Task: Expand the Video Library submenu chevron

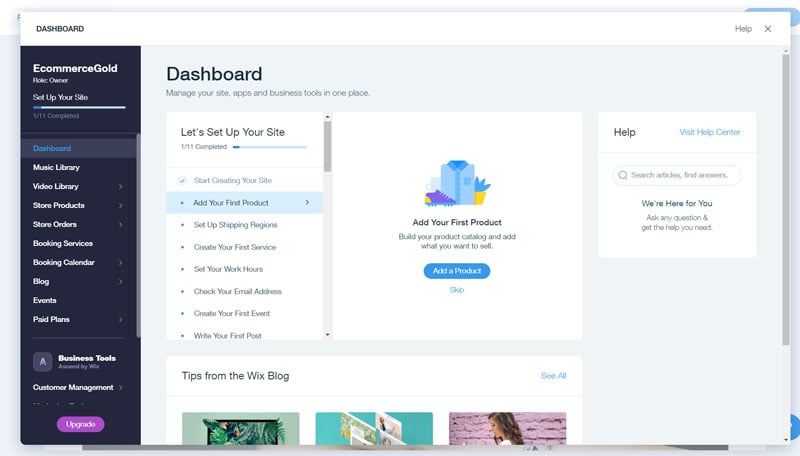Action: click(120, 187)
